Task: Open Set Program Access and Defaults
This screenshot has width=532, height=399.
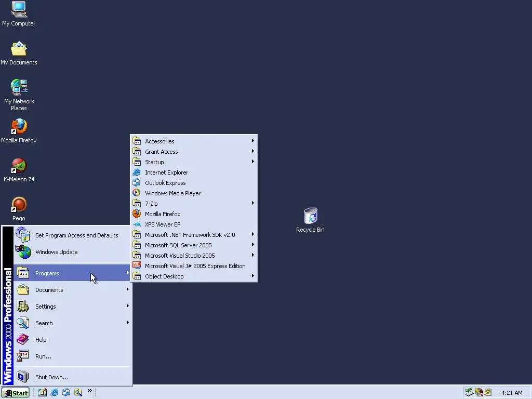Action: coord(72,235)
